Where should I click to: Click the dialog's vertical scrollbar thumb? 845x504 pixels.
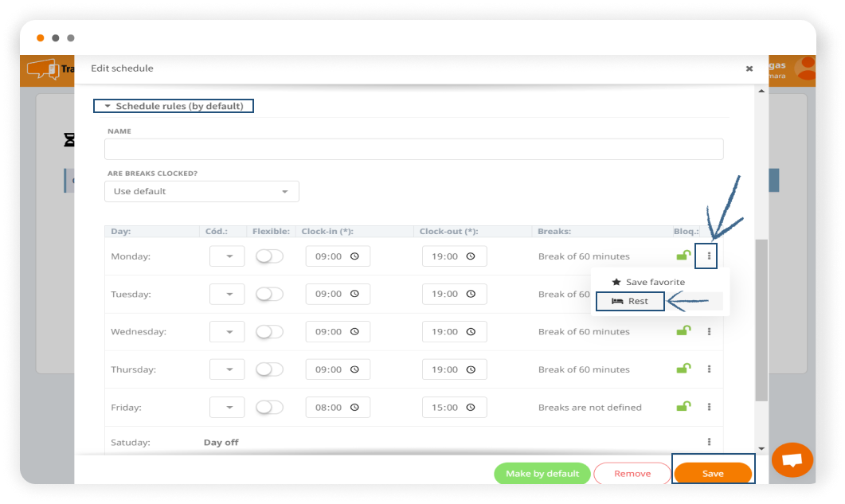tap(761, 318)
